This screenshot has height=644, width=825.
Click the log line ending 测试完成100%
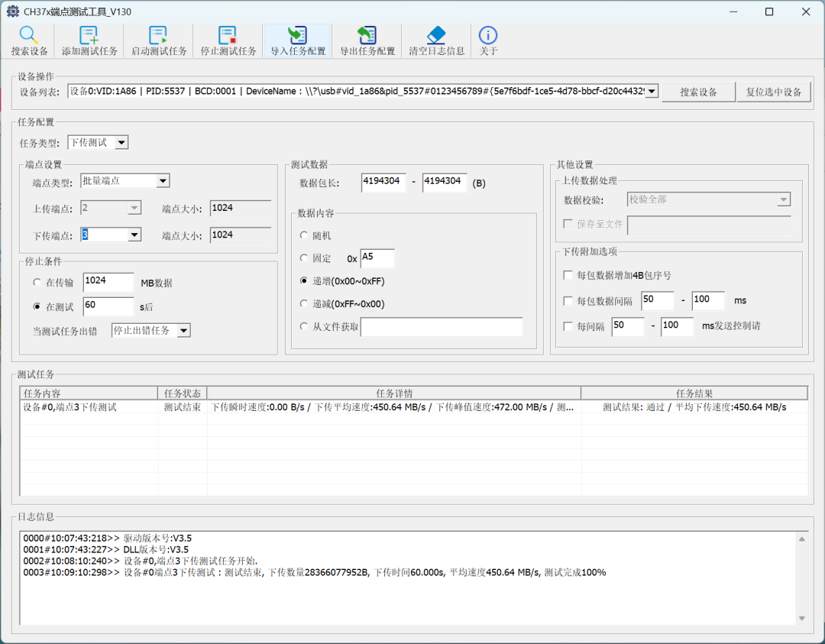pyautogui.click(x=315, y=572)
